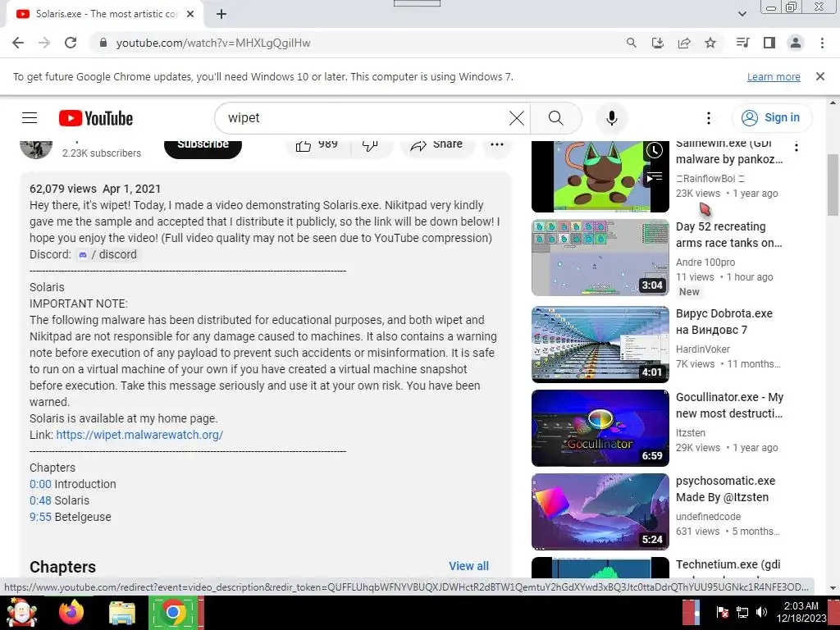
Task: Click the browser forward arrow
Action: (44, 43)
